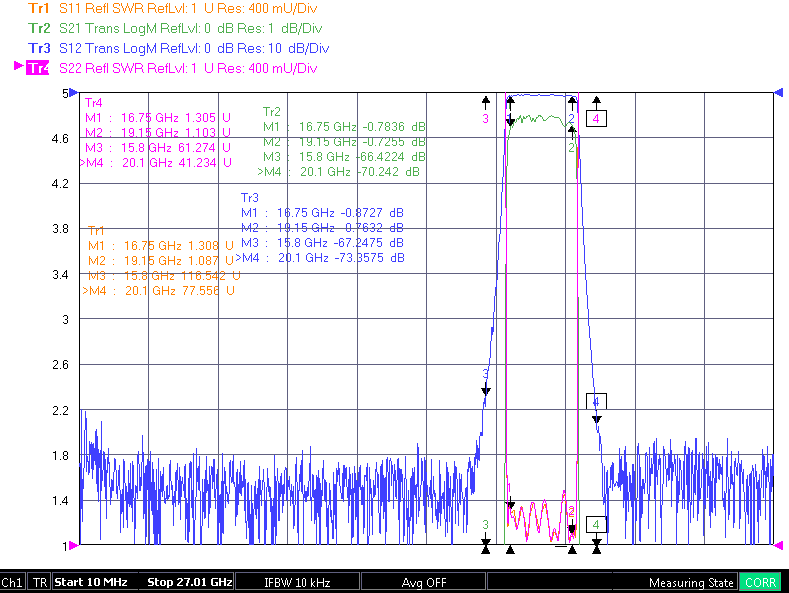Select the boxed blue marker 4 on Tr3
Image resolution: width=789 pixels, height=593 pixels.
[596, 401]
